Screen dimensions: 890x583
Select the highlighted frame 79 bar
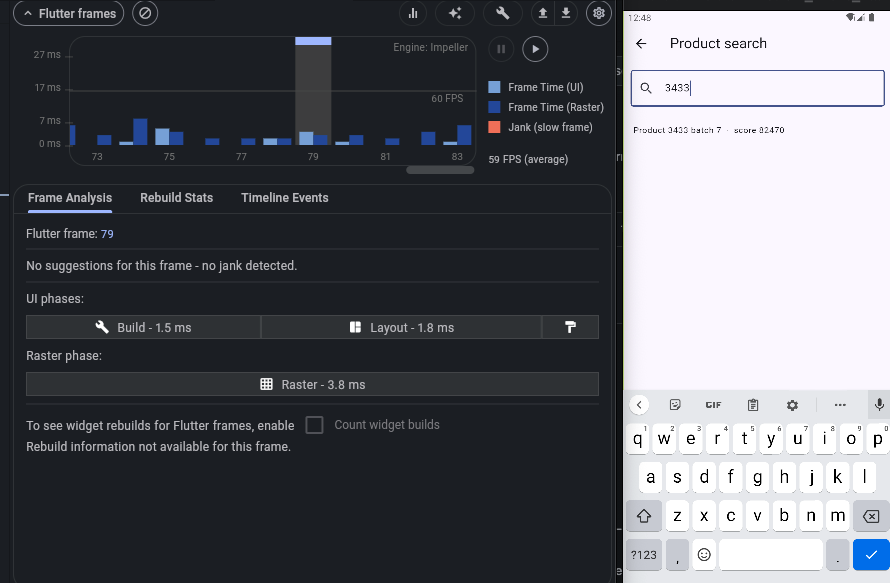(x=313, y=91)
